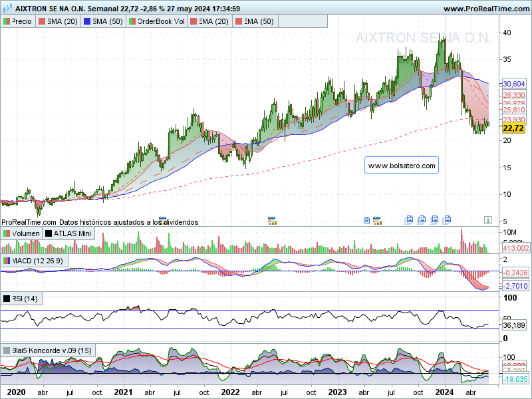This screenshot has height=399, width=532.
Task: Open the calendar event icon right of the single document icon
Action: (376, 221)
